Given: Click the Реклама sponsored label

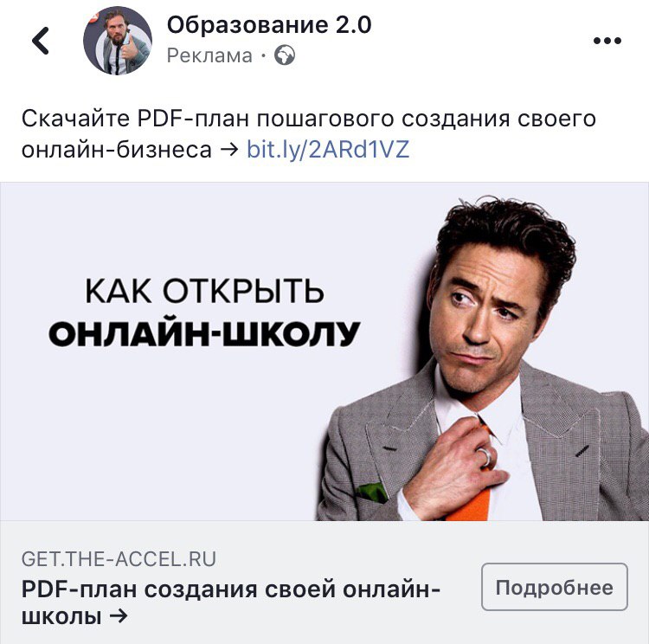Looking at the screenshot, I should [209, 55].
